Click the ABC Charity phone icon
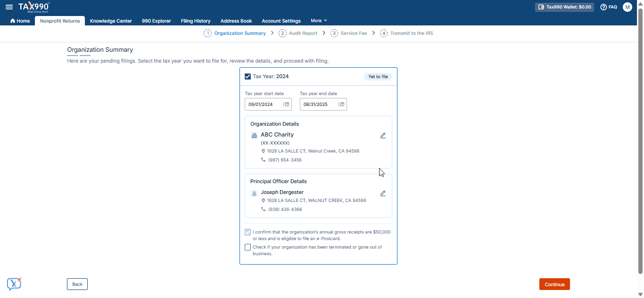Screen dimensions: 644x298 [264, 160]
